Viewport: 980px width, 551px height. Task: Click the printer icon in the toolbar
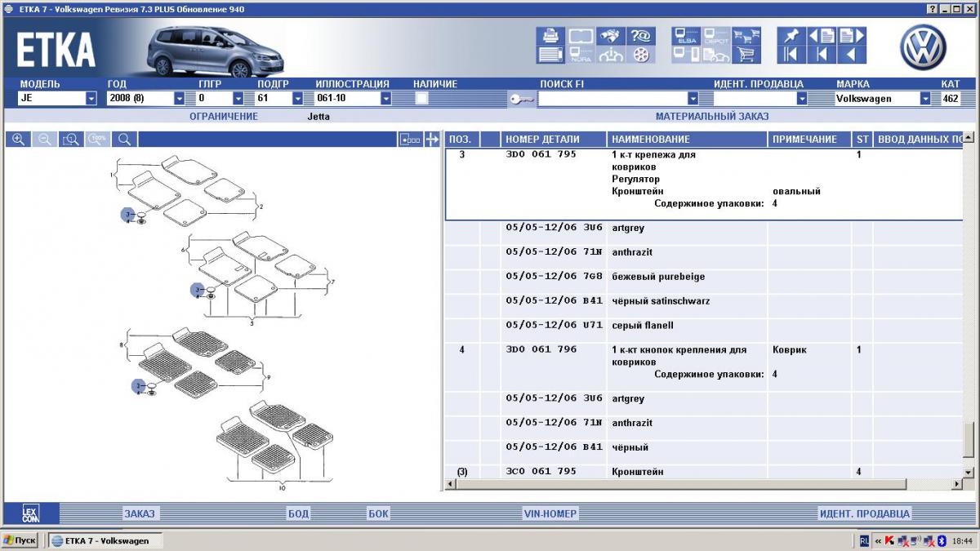click(550, 36)
